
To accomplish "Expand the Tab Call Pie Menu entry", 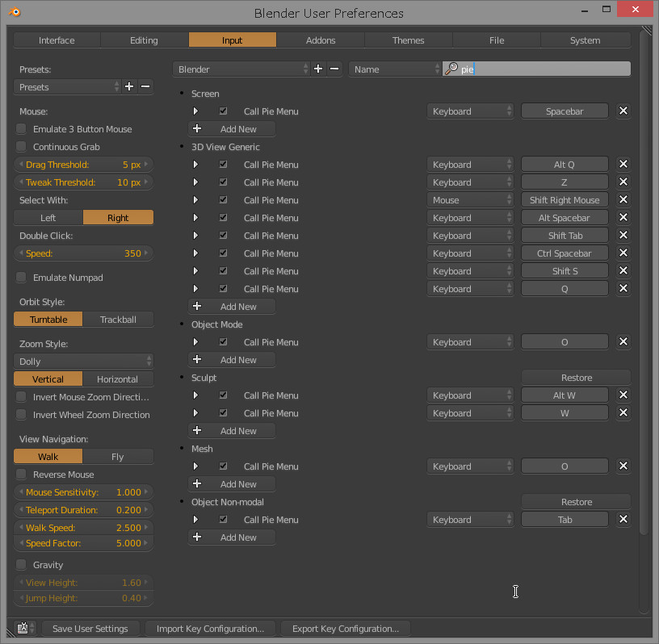I will coord(195,519).
